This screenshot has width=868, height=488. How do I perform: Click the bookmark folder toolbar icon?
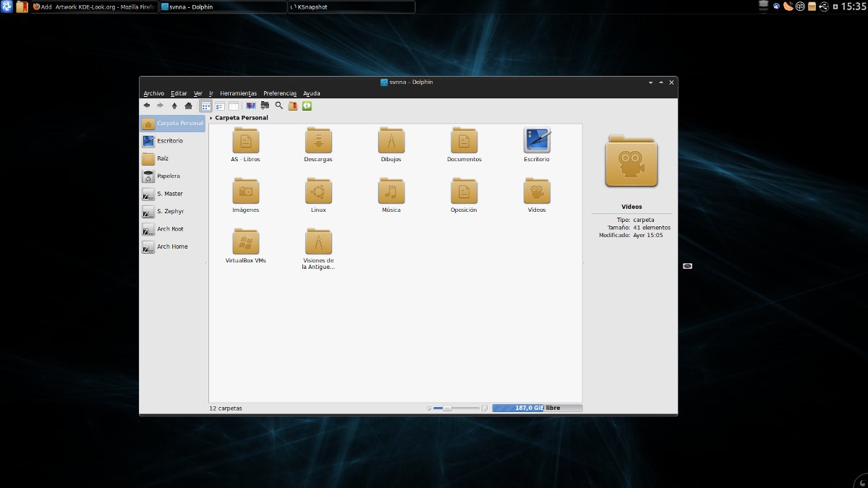click(x=293, y=106)
